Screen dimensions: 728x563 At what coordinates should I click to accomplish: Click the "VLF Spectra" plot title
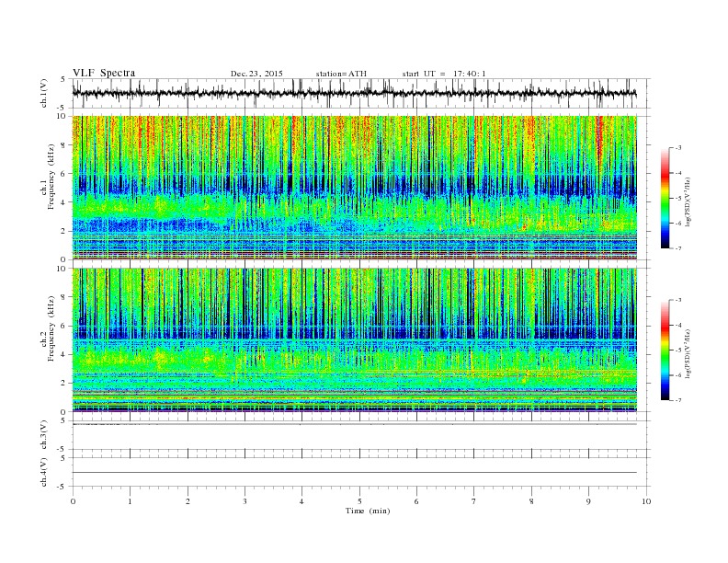point(104,73)
